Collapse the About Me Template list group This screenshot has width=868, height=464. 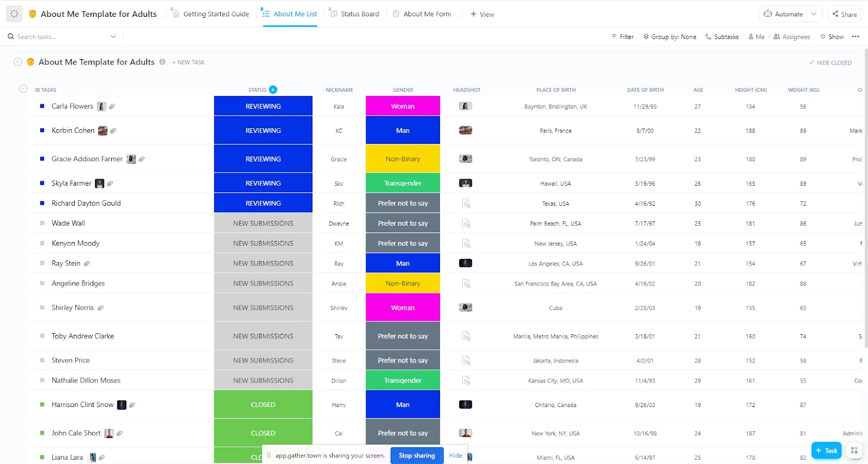tap(18, 62)
